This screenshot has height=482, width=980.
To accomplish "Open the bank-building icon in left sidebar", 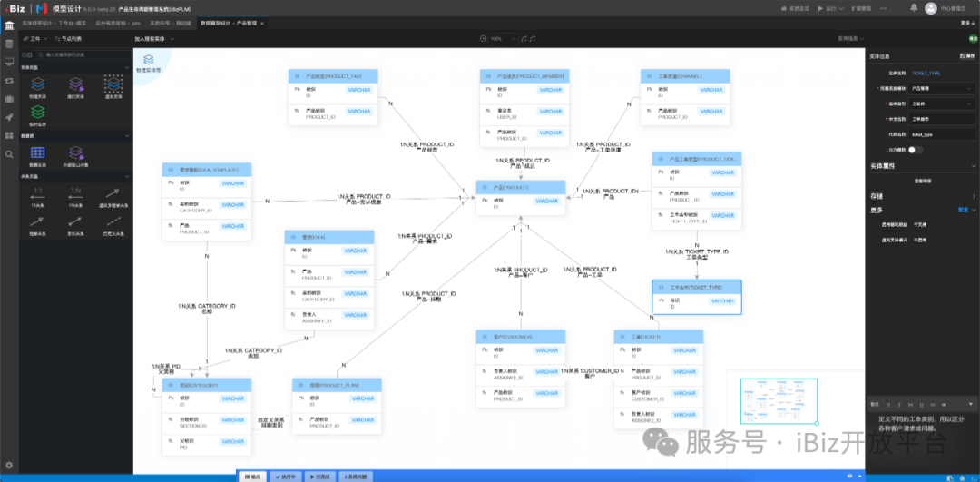I will tap(9, 25).
